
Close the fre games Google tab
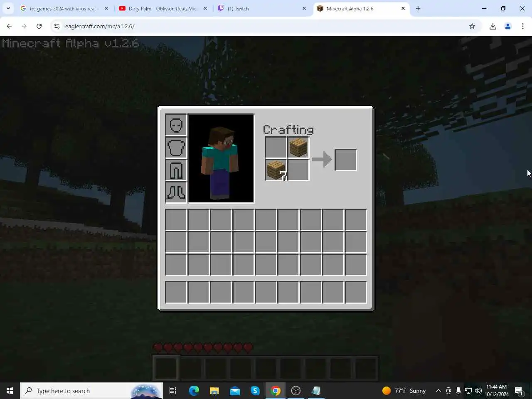(106, 8)
